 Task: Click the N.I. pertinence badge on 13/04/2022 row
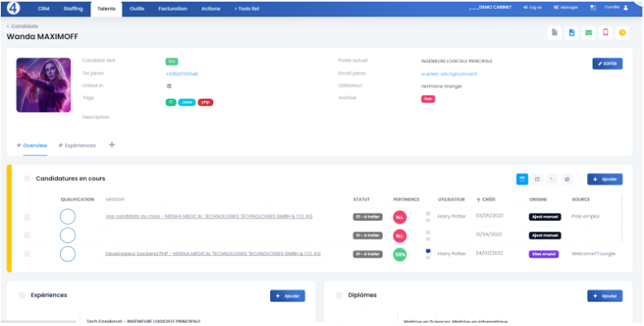click(x=400, y=236)
